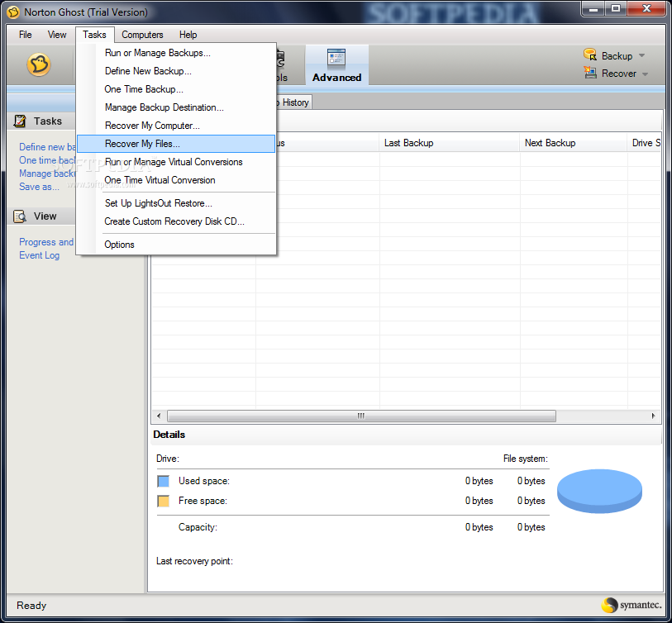
Task: Click the scroll left arrow
Action: (x=159, y=416)
